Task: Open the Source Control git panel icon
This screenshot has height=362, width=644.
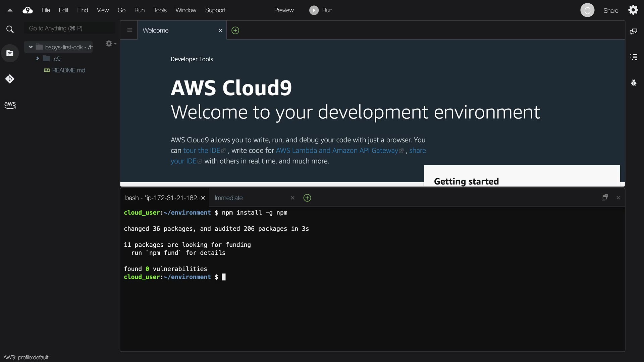Action: click(10, 79)
